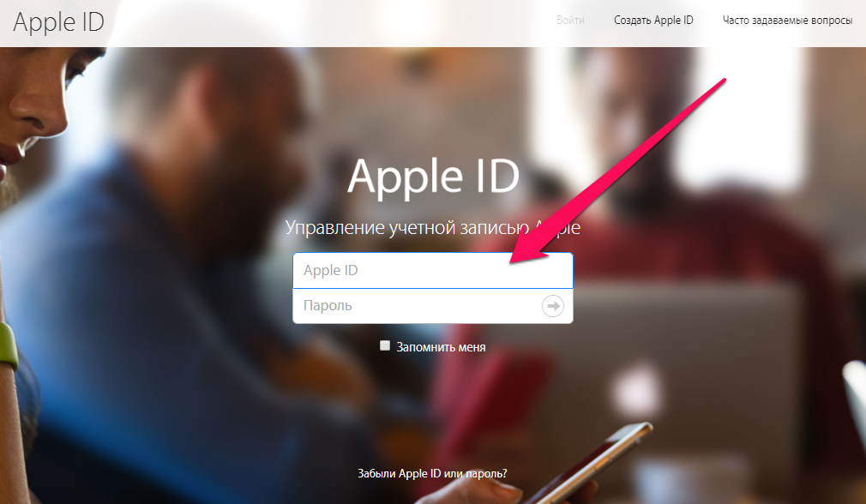
Task: Open Создать Apple ID in the top navigation
Action: [x=653, y=21]
